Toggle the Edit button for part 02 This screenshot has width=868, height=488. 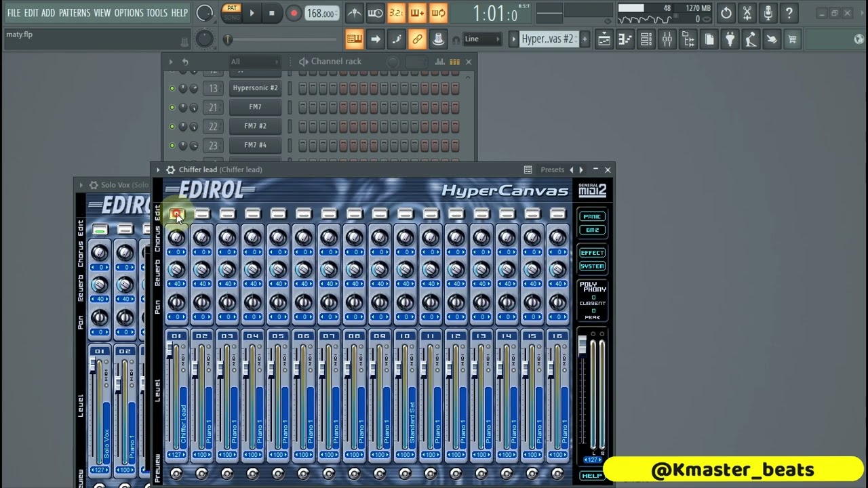pyautogui.click(x=201, y=214)
